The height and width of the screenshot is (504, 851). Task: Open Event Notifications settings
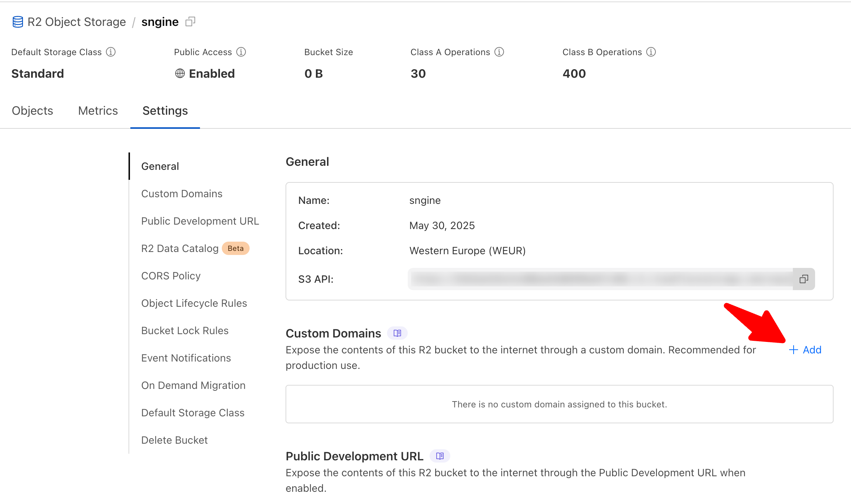click(186, 358)
